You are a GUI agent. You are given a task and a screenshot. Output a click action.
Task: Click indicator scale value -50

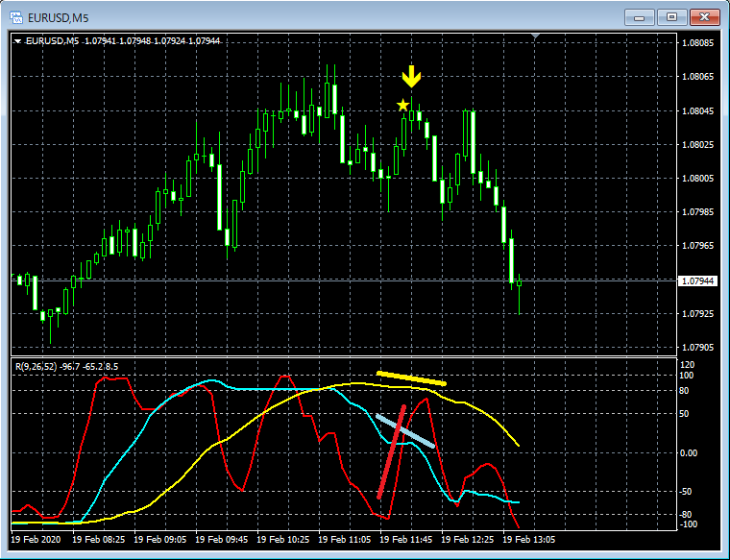[x=685, y=492]
